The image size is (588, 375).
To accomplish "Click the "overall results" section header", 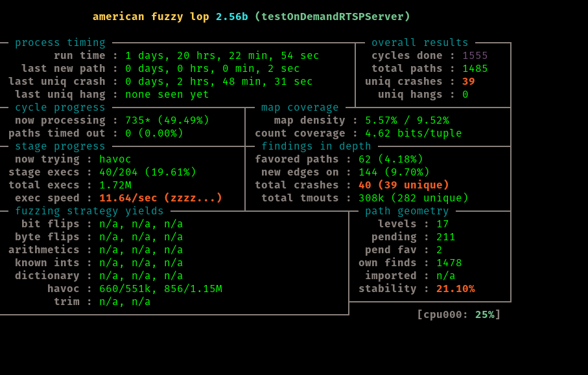I will [419, 43].
